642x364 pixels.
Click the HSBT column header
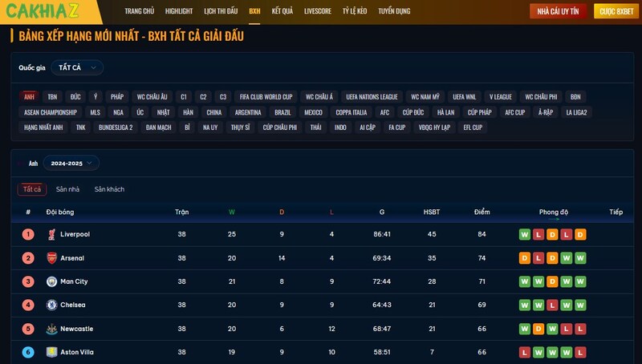click(432, 212)
